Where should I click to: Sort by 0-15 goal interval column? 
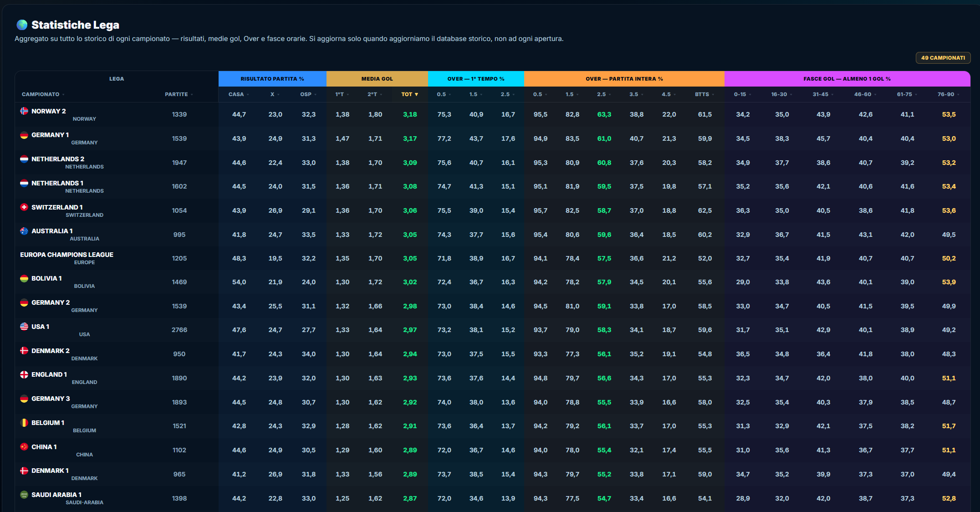742,94
